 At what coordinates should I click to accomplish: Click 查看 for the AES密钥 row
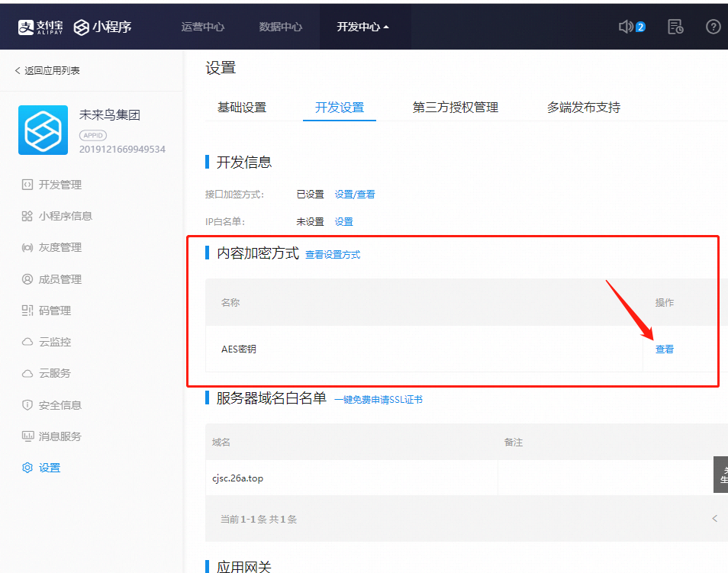[x=665, y=349]
